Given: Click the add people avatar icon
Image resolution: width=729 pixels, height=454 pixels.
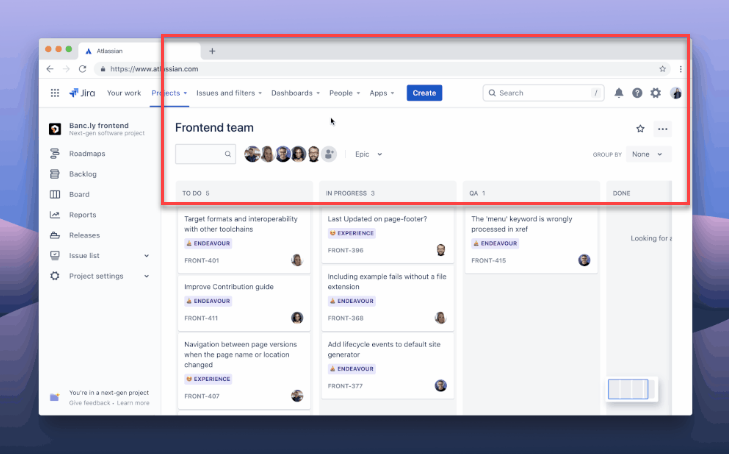Looking at the screenshot, I should click(329, 154).
